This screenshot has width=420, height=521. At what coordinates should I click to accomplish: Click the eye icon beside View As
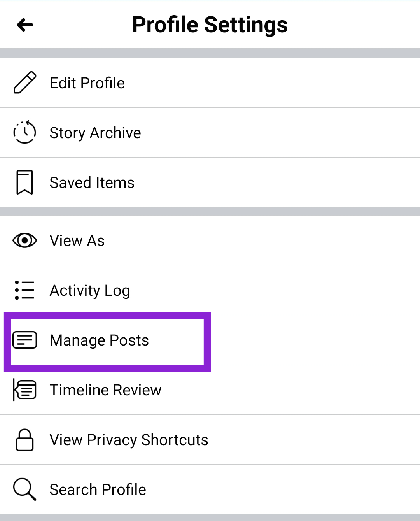[25, 240]
